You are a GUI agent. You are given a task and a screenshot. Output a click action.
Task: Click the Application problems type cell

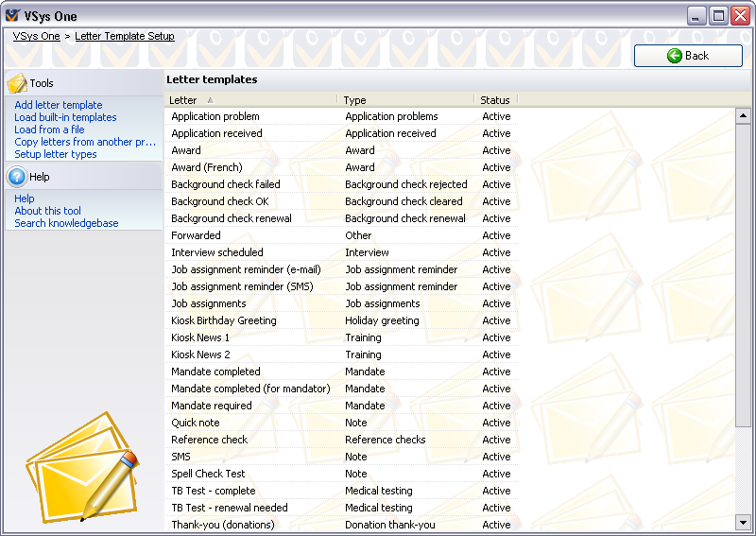click(x=391, y=116)
